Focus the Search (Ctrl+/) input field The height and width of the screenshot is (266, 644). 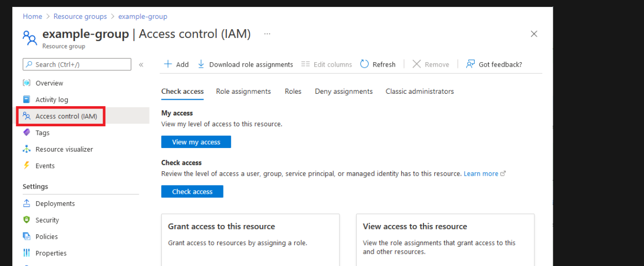tap(77, 64)
